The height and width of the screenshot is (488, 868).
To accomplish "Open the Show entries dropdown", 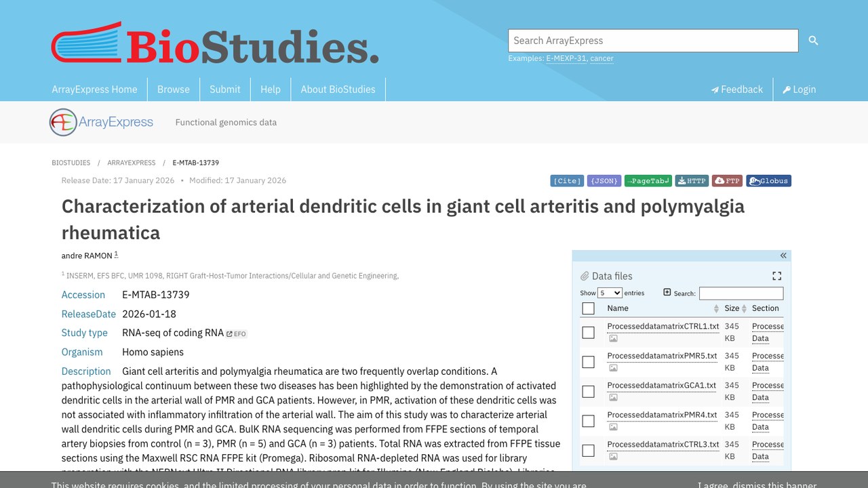I will (x=610, y=293).
